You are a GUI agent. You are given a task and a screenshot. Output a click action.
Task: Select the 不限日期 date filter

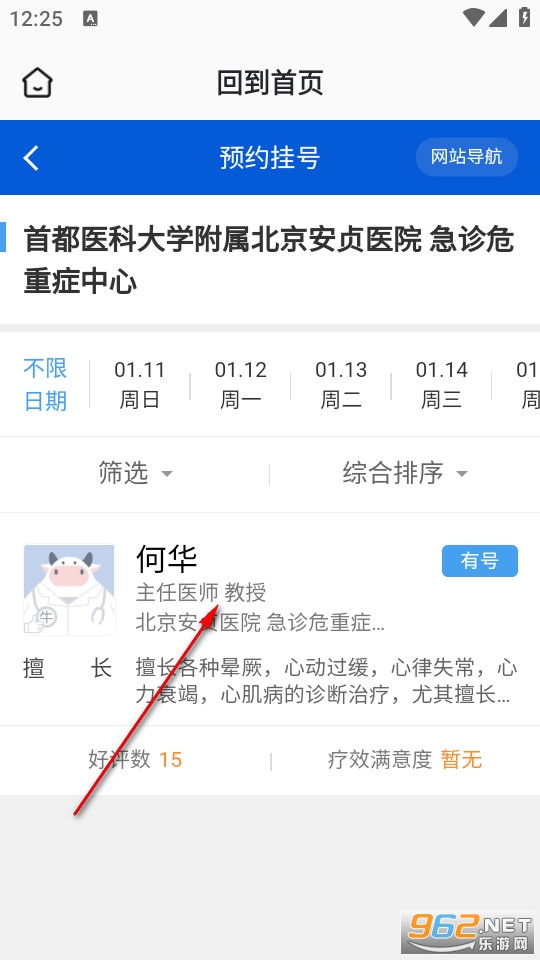[x=45, y=384]
